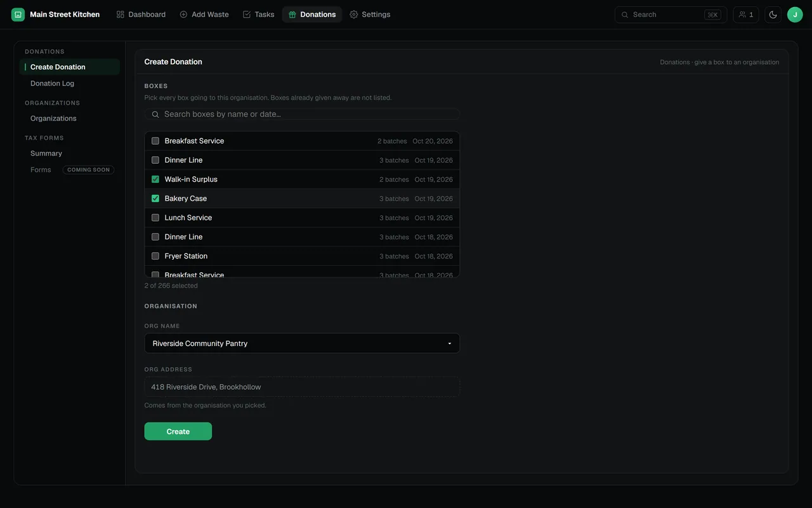Toggle dark mode with the moon icon
The height and width of the screenshot is (508, 812).
pyautogui.click(x=773, y=15)
